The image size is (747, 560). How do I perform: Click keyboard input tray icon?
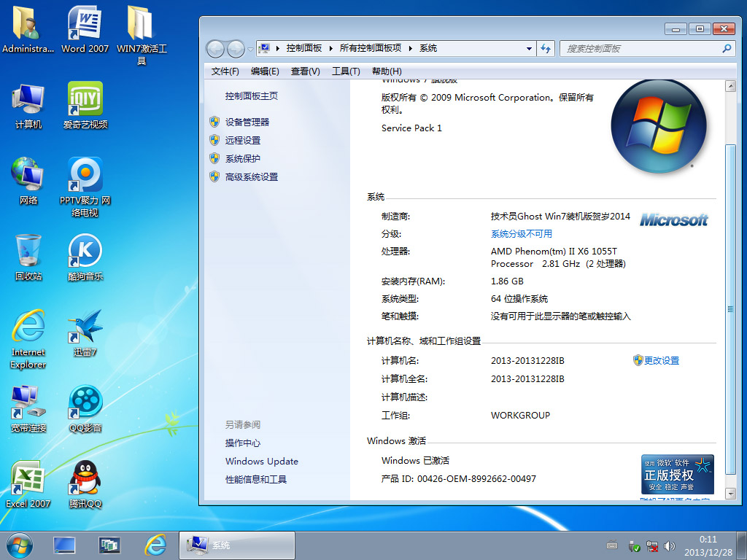(x=612, y=545)
